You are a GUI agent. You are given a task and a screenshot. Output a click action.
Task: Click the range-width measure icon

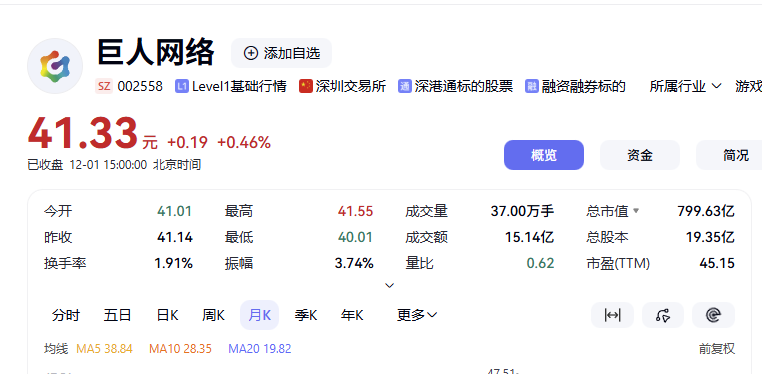pos(612,315)
